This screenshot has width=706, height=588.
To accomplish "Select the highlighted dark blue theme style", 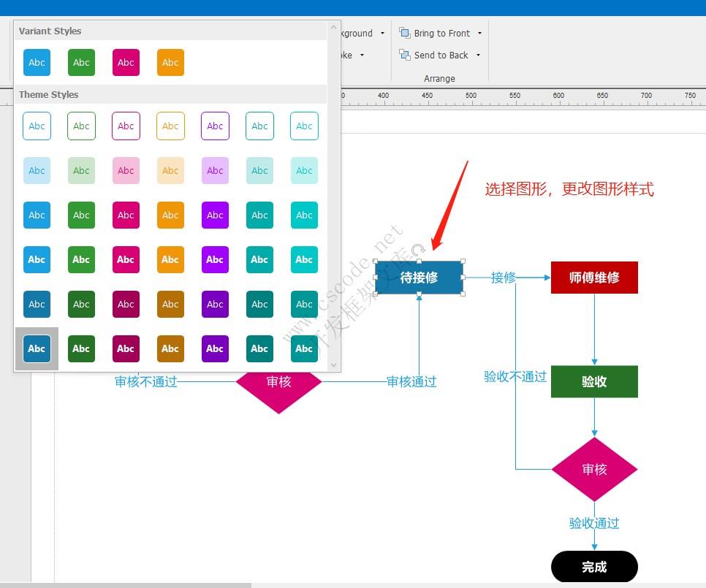I will coord(37,348).
